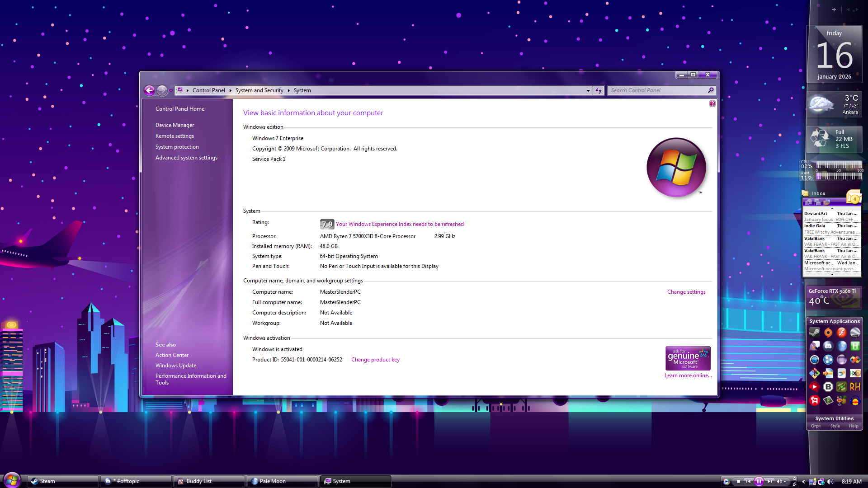Viewport: 868px width, 488px height.
Task: Open Discord from the launcher gadget
Action: 828,346
